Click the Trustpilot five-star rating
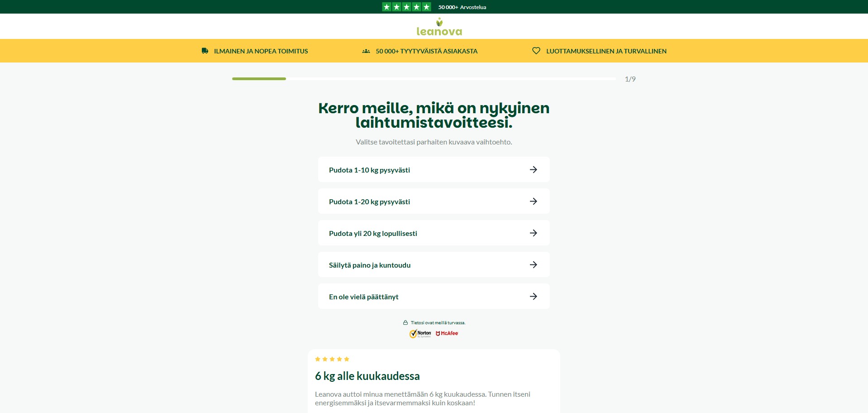 point(406,7)
